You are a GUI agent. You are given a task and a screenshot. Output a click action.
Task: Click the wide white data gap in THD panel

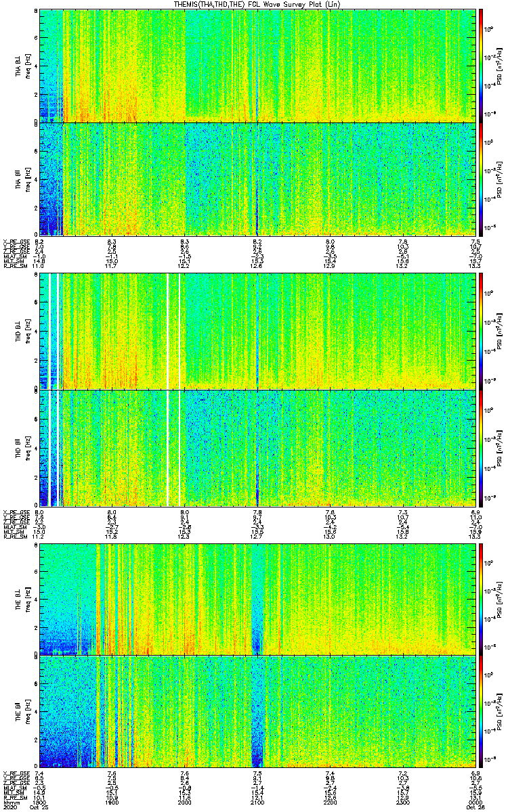click(x=168, y=389)
